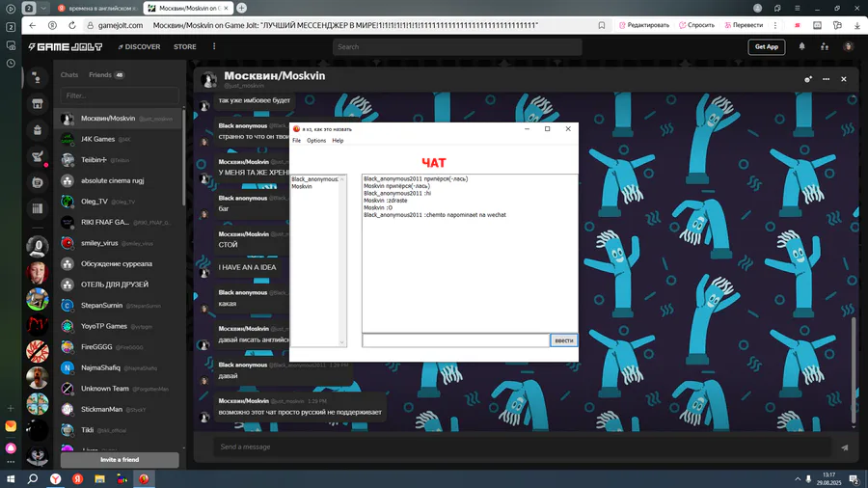Click the Game Jolt logo
This screenshot has height=488, width=868.
click(66, 47)
